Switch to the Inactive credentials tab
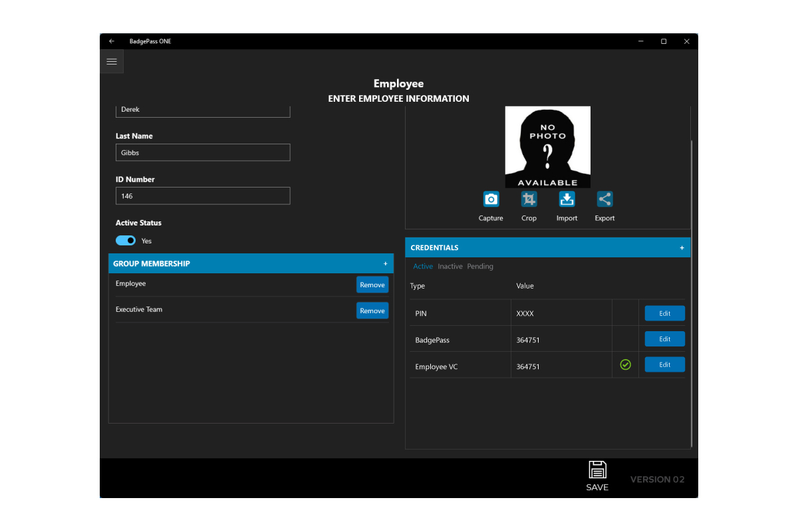 450,267
